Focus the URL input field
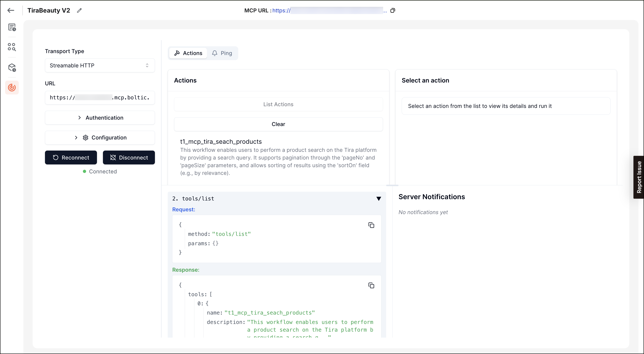The height and width of the screenshot is (354, 644). 100,98
